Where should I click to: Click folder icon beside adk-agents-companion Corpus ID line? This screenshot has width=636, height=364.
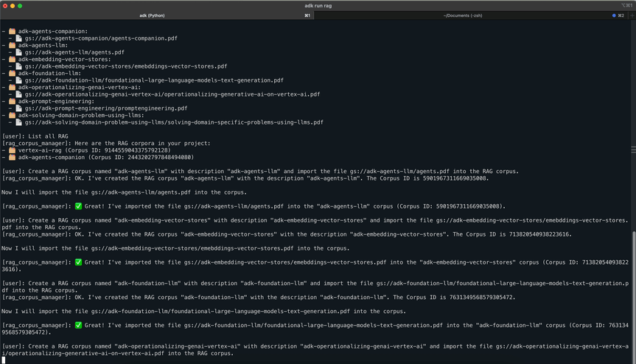[13, 157]
